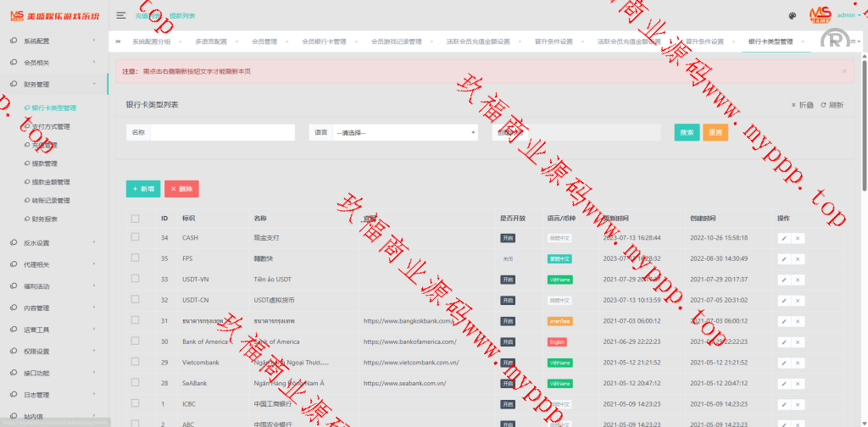The image size is (868, 427).
Task: Toggle the sidebar hamburger menu icon
Action: pos(121,15)
